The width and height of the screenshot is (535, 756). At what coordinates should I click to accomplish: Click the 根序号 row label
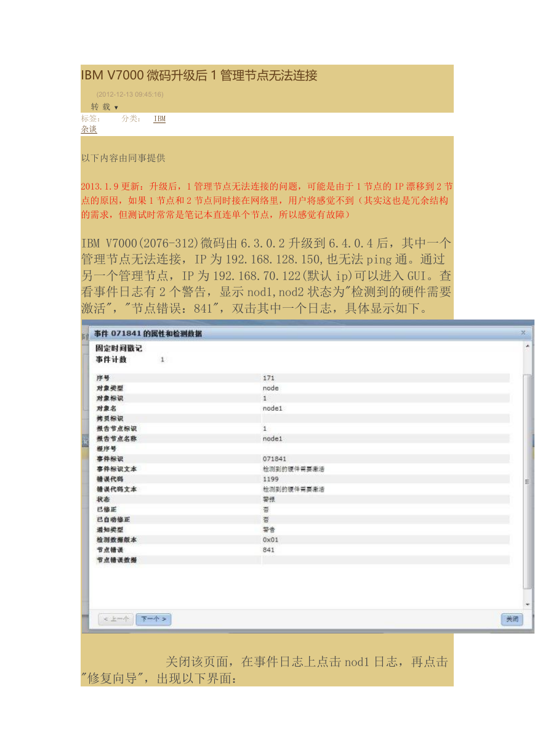click(x=106, y=449)
